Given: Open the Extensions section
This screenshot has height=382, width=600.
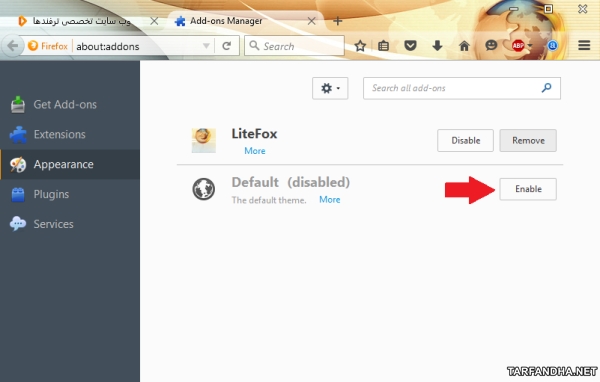Looking at the screenshot, I should click(70, 134).
